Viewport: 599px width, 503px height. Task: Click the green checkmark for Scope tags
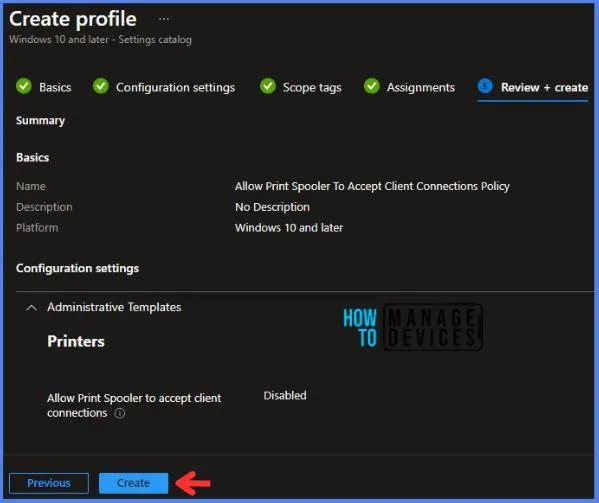pyautogui.click(x=268, y=86)
